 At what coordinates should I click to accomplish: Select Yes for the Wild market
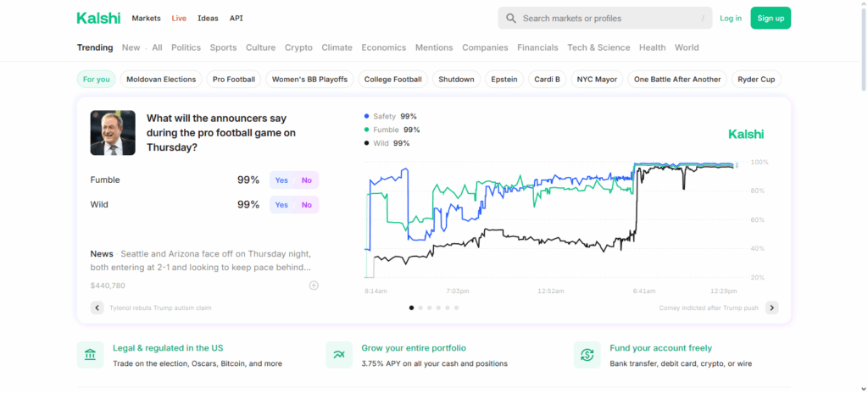pyautogui.click(x=281, y=205)
